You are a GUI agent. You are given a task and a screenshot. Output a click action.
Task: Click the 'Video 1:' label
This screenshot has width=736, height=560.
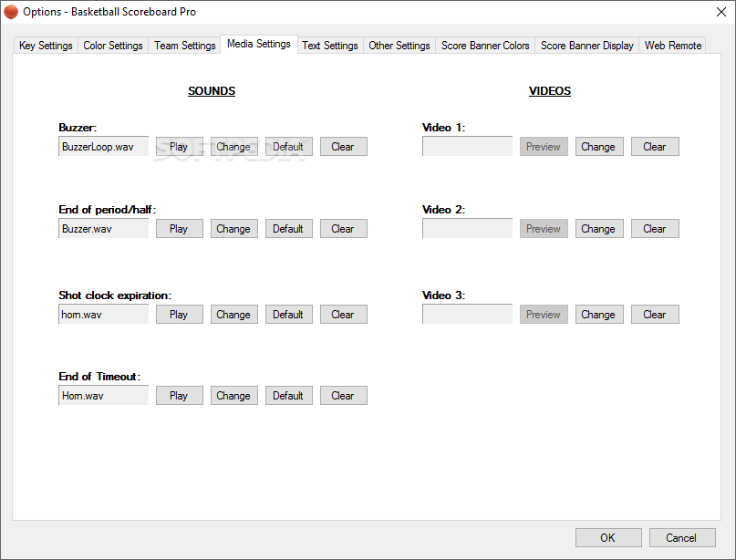click(443, 128)
